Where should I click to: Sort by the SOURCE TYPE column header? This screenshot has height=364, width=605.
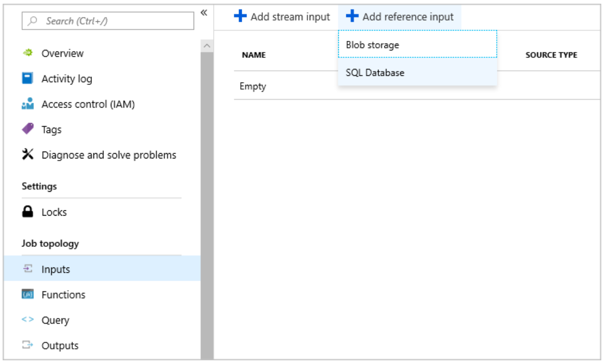[551, 55]
